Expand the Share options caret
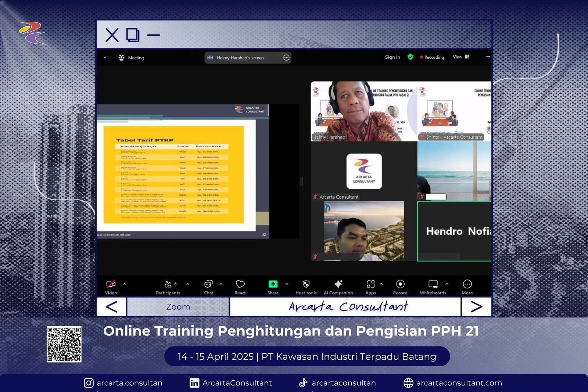 [x=287, y=284]
